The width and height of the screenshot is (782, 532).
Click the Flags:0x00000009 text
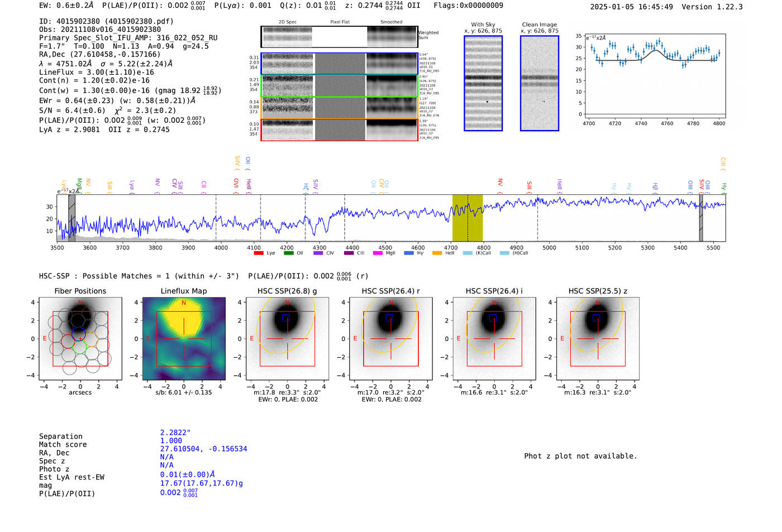pyautogui.click(x=468, y=6)
